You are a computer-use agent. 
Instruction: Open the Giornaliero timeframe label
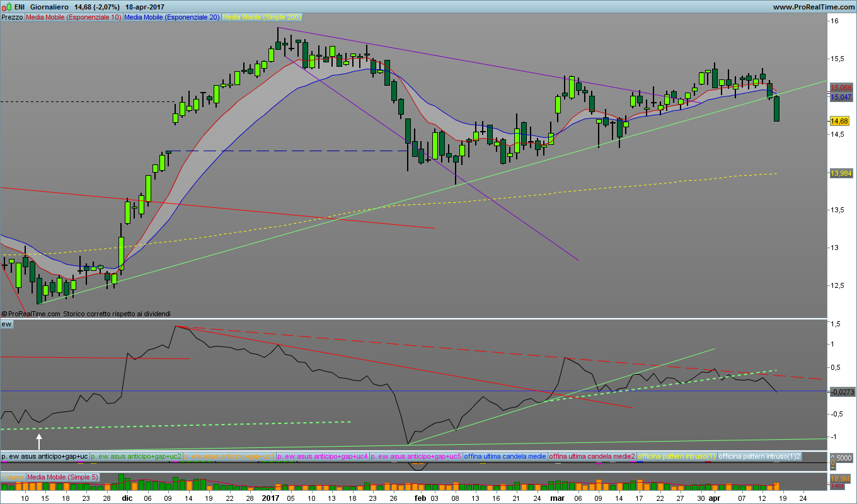click(50, 6)
